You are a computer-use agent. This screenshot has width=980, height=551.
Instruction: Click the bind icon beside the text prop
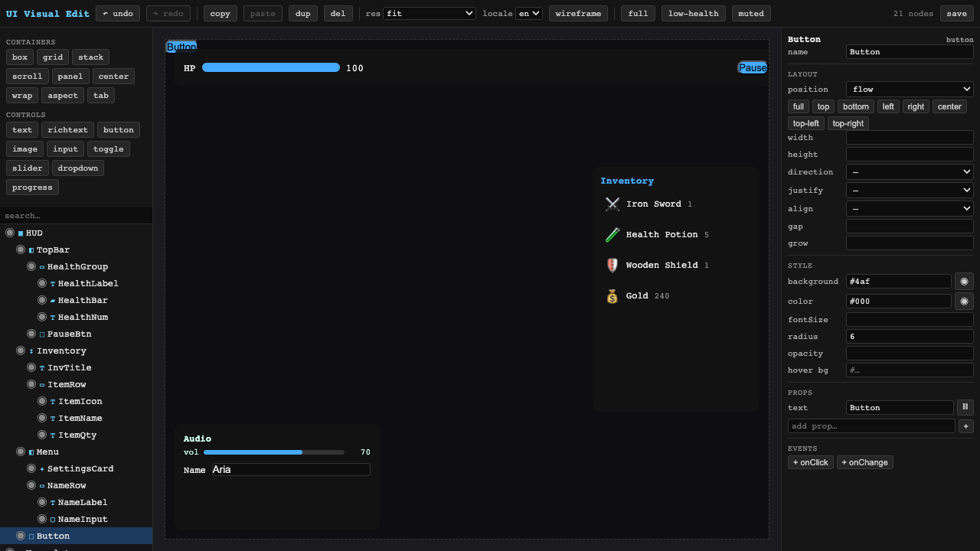[965, 408]
